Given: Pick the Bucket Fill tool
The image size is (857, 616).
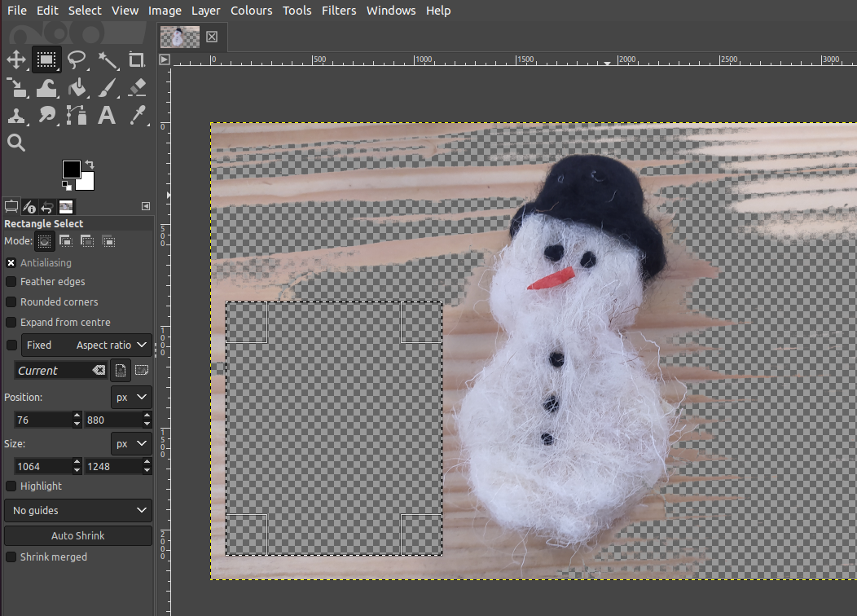Looking at the screenshot, I should 77,88.
